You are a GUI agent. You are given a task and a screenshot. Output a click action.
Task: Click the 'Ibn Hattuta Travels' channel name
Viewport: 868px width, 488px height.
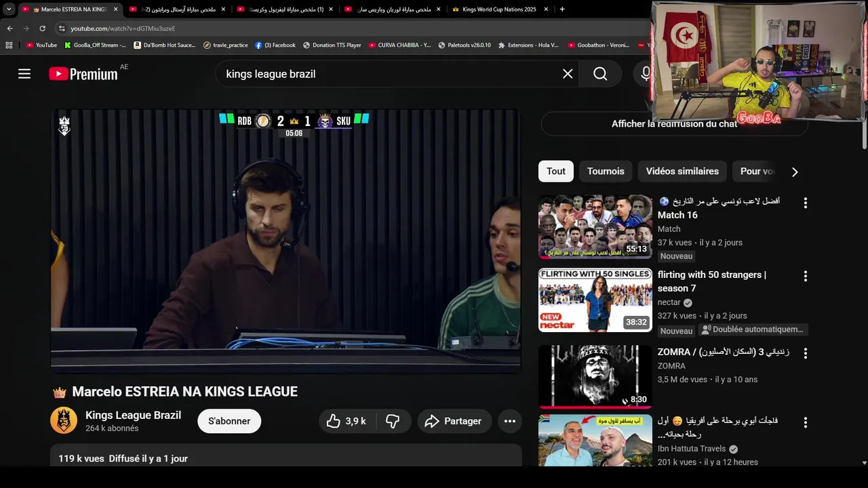[x=692, y=449]
